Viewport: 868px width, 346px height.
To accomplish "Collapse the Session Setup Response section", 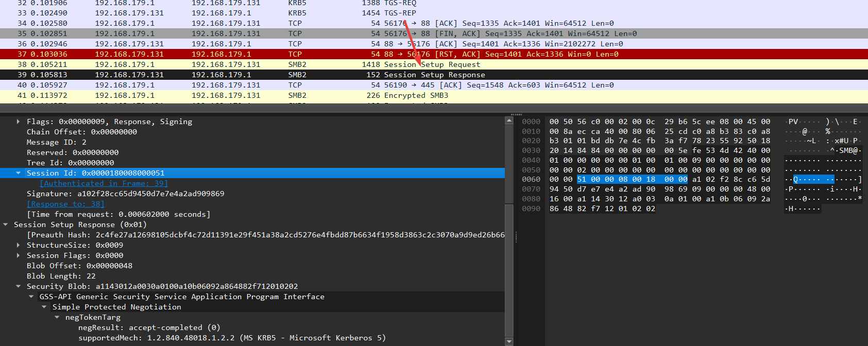I will 5,224.
